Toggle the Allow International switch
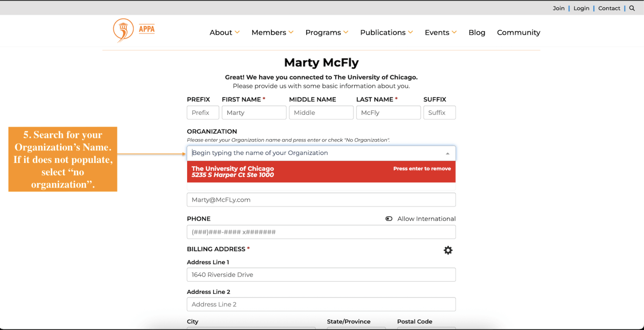The image size is (644, 330). click(389, 219)
